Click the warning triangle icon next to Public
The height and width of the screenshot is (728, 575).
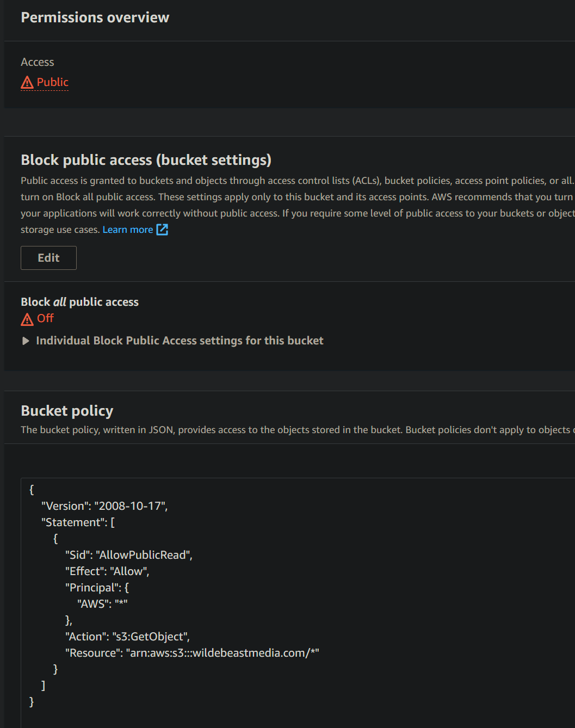(x=27, y=82)
